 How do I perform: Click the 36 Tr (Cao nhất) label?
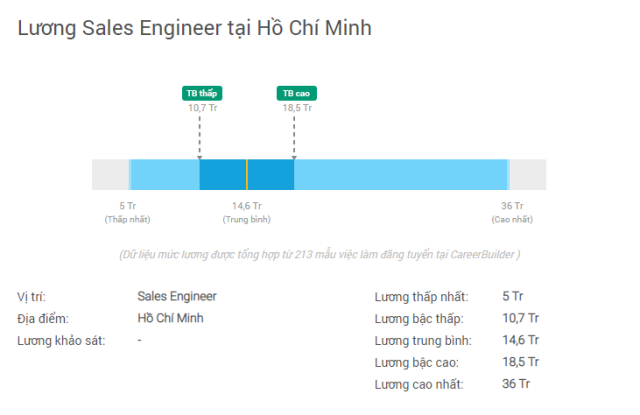tap(512, 212)
